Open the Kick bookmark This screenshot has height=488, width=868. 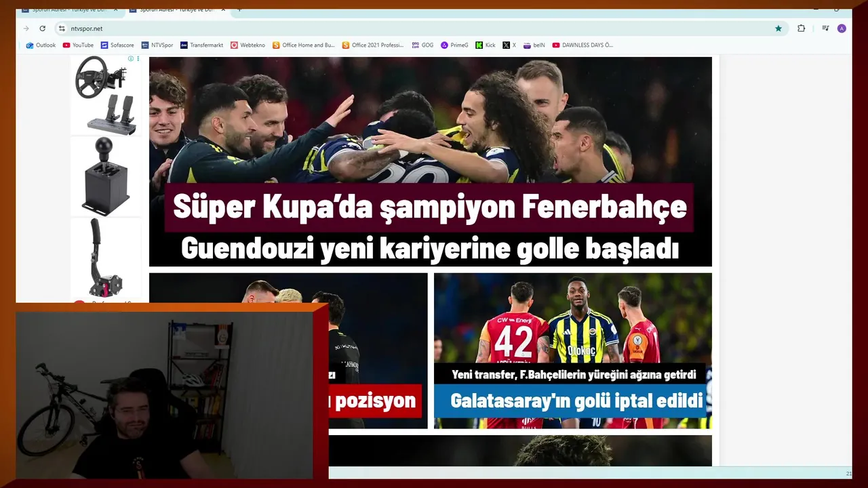pyautogui.click(x=486, y=45)
